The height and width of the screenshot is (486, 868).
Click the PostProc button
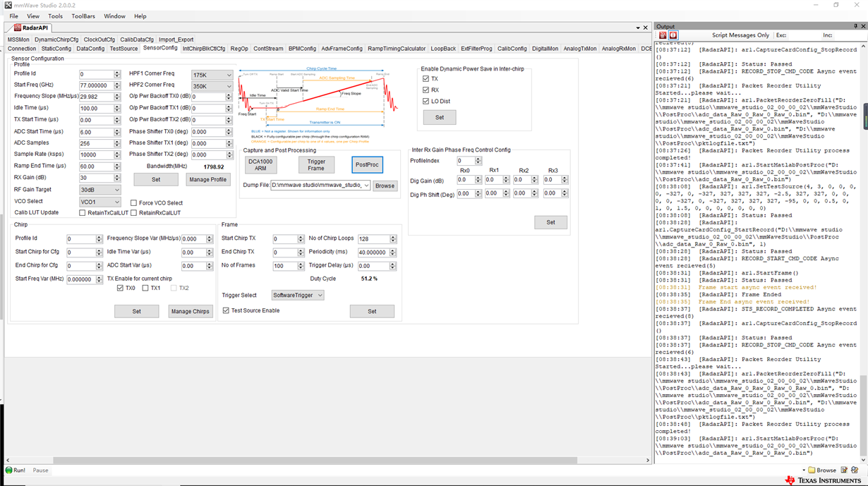367,165
